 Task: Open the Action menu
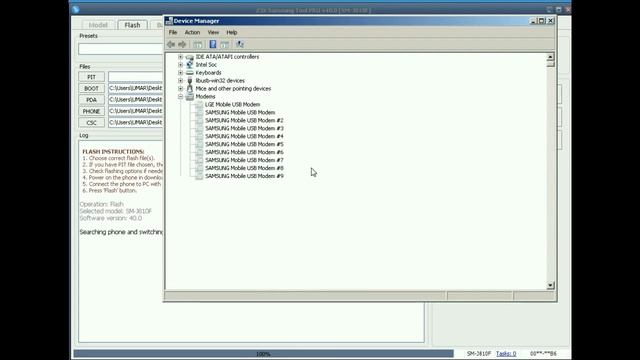[x=192, y=32]
